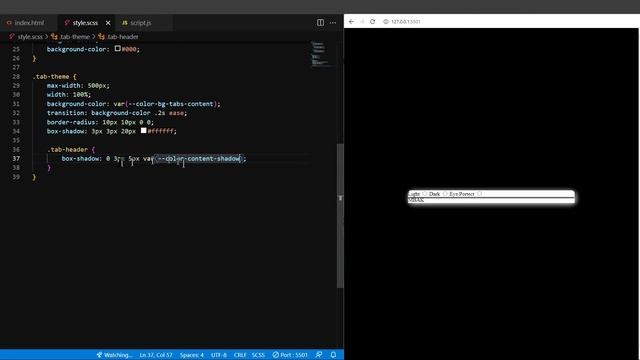The height and width of the screenshot is (360, 640).
Task: Click the border-radius declaration on line 33
Action: [100, 122]
